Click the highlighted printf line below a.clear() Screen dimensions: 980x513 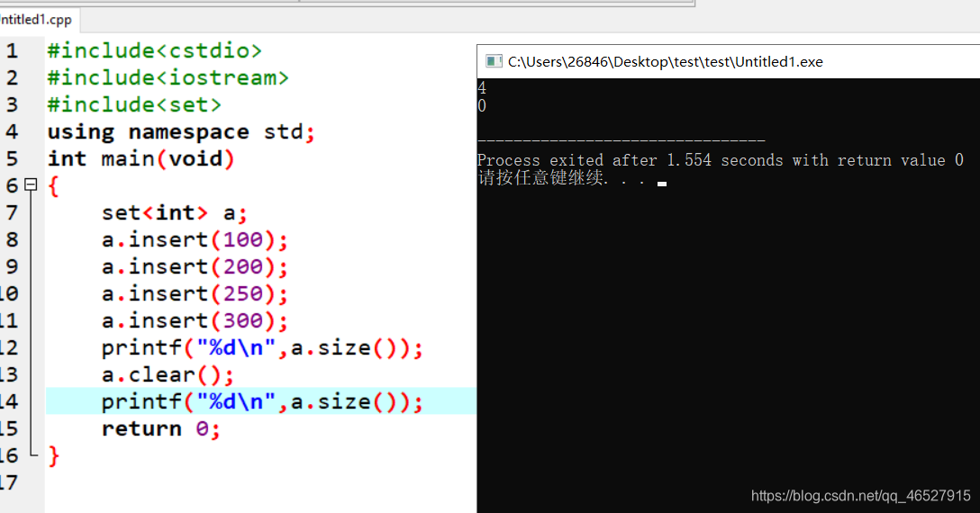(262, 401)
